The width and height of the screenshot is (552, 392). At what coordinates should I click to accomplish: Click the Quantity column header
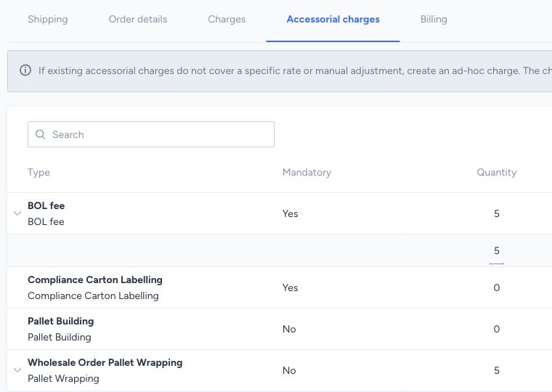(496, 173)
